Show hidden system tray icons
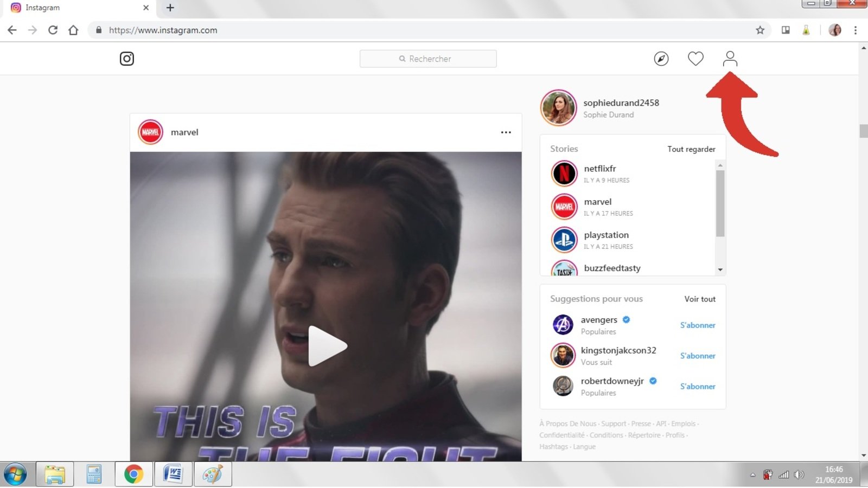The height and width of the screenshot is (488, 868). pyautogui.click(x=752, y=475)
